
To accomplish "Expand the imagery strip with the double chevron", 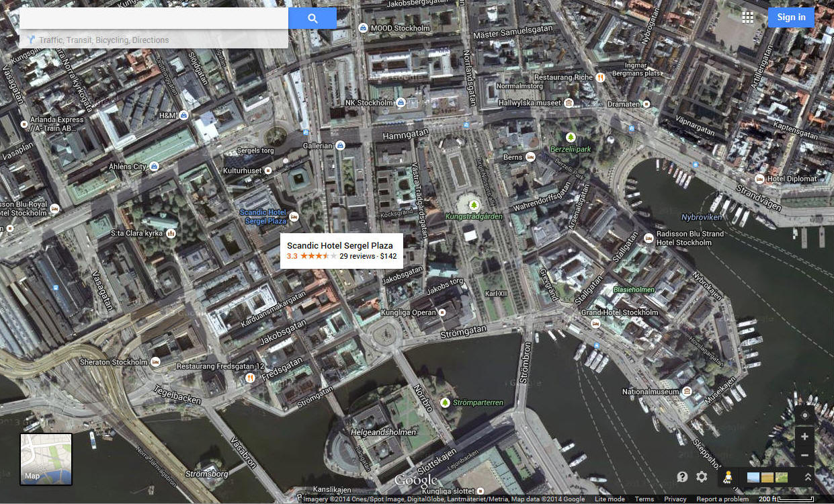I will coord(808,477).
